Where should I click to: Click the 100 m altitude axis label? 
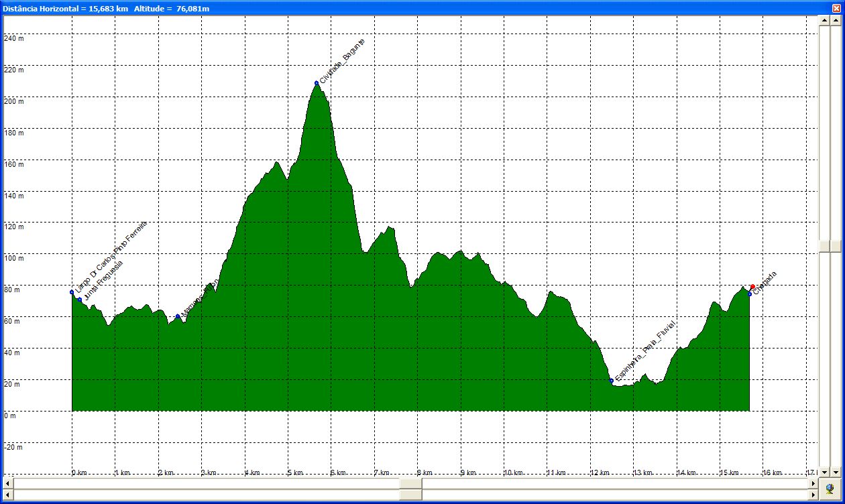click(x=13, y=258)
